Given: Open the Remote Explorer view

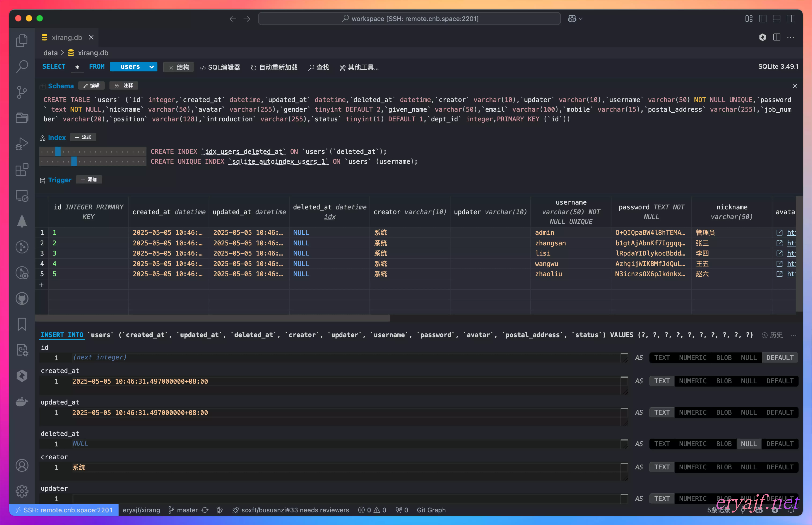Looking at the screenshot, I should [22, 196].
